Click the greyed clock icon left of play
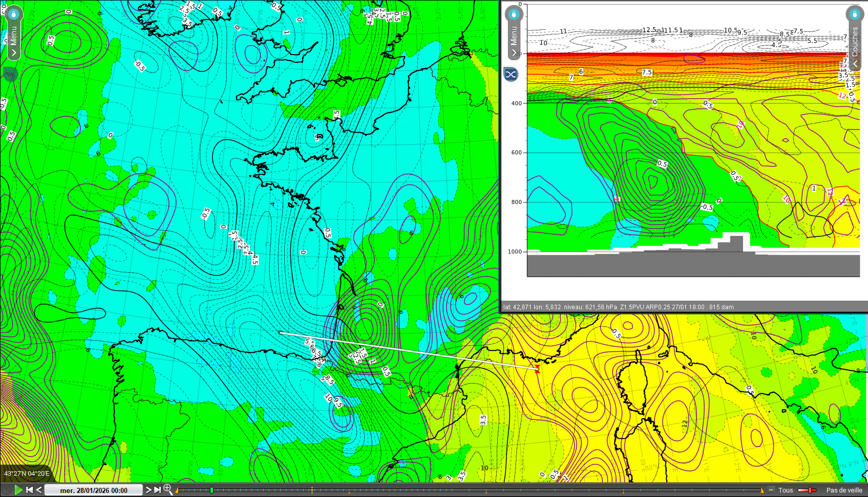868x497 pixels. point(7,490)
